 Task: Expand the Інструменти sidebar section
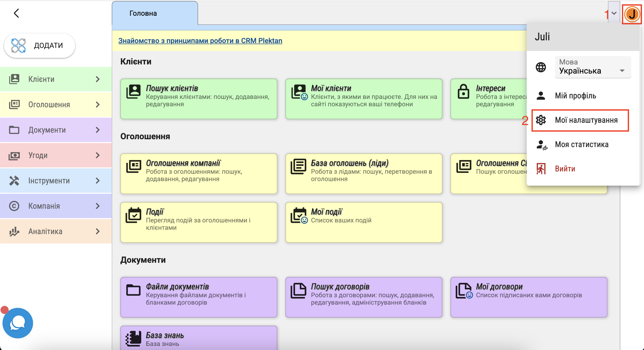56,181
